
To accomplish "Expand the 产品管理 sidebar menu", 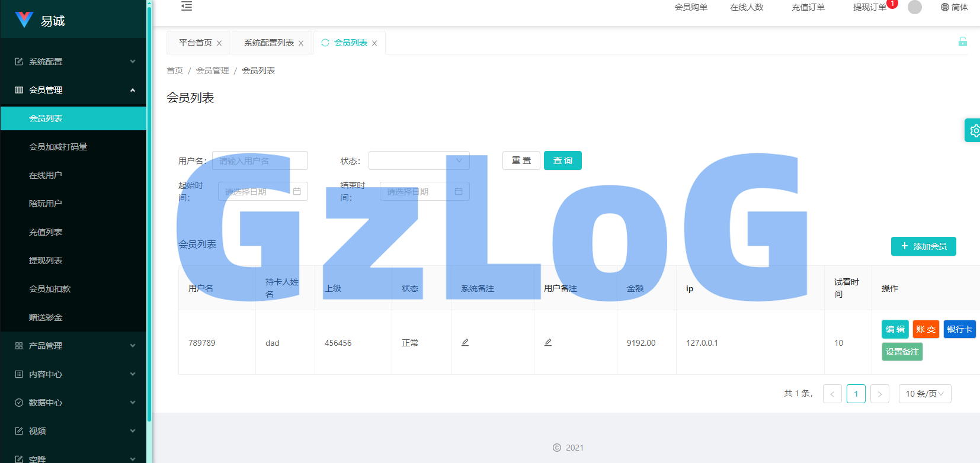I will click(x=73, y=346).
